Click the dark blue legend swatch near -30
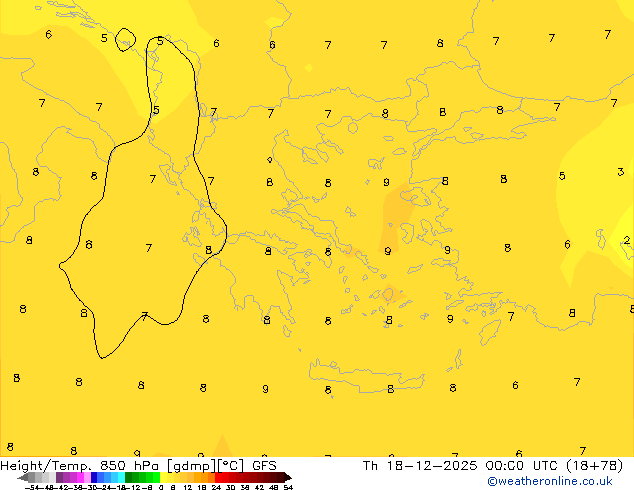Image resolution: width=634 pixels, height=490 pixels. pos(94,477)
